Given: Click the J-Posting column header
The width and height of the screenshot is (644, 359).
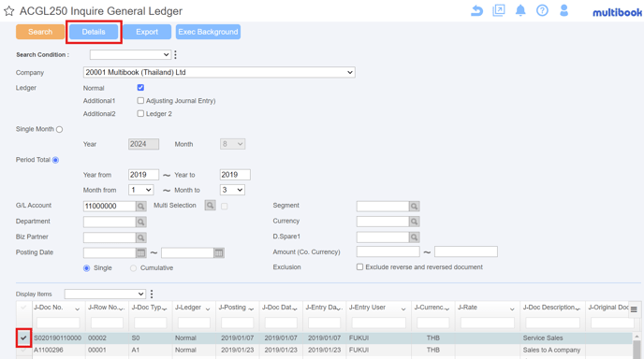Looking at the screenshot, I should click(232, 308).
